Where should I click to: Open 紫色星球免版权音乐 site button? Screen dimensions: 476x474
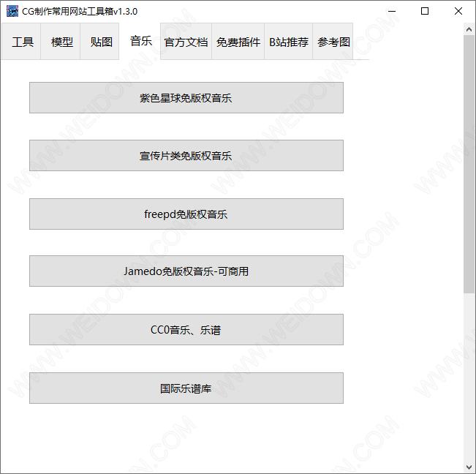coord(186,97)
